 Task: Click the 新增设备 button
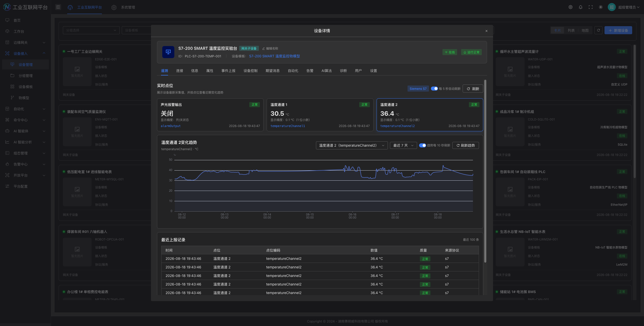pyautogui.click(x=618, y=30)
